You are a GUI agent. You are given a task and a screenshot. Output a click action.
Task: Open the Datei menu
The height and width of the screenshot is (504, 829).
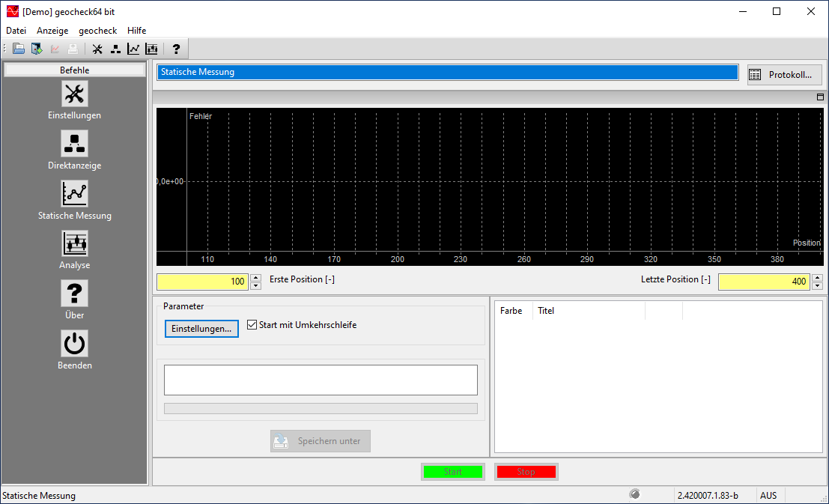click(x=16, y=31)
